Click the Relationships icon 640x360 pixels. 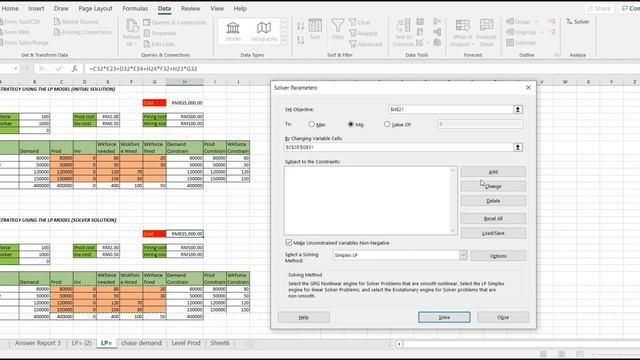coord(437,32)
